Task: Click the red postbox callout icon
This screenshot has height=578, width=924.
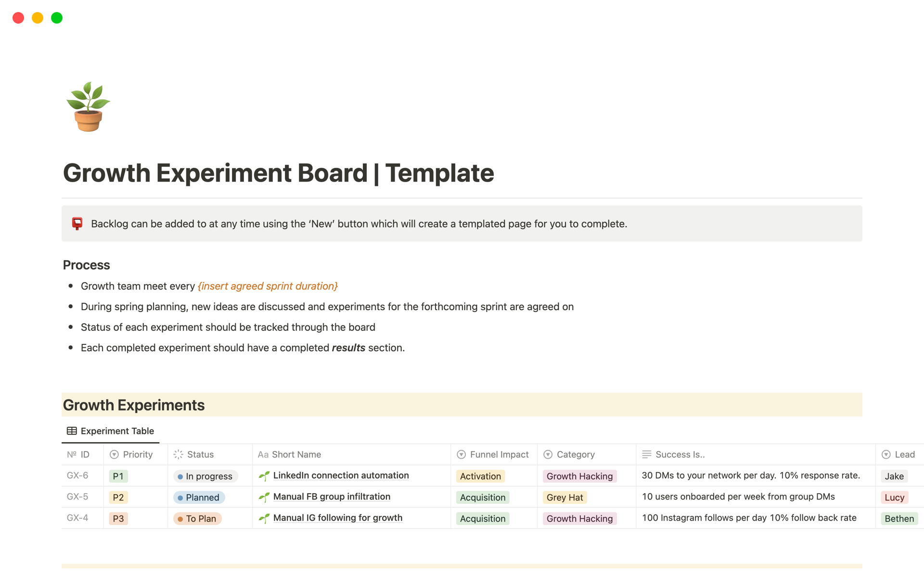Action: click(x=77, y=223)
